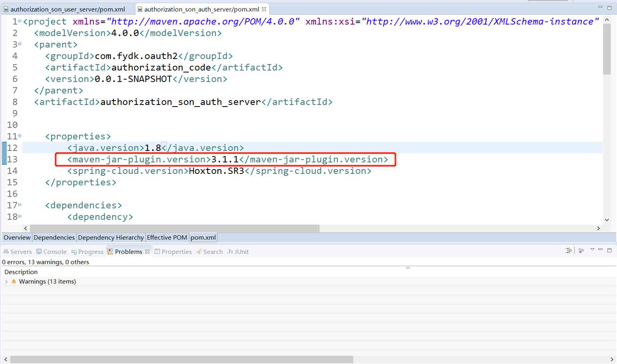
Task: Place cursor in the 1.8 java.version value
Action: coord(152,148)
